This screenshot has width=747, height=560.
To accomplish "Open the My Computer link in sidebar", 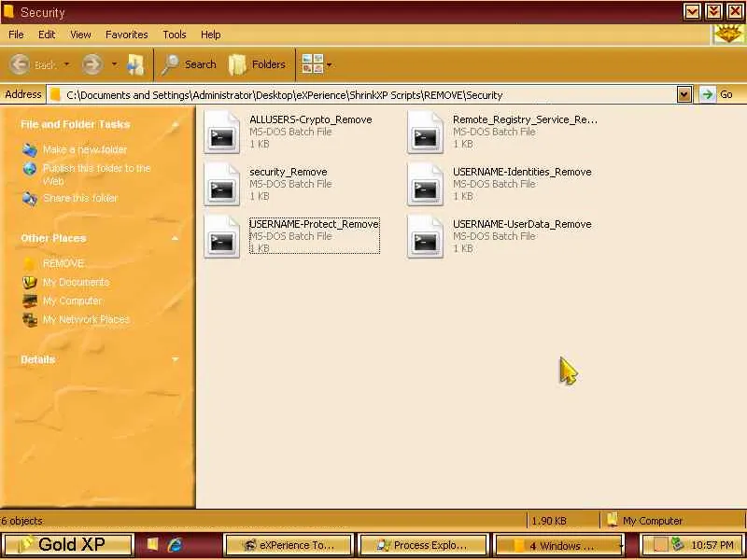I will tap(73, 301).
